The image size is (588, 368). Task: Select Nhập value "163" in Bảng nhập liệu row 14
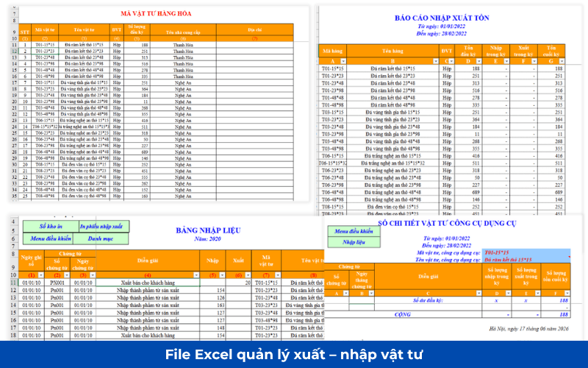point(212,305)
